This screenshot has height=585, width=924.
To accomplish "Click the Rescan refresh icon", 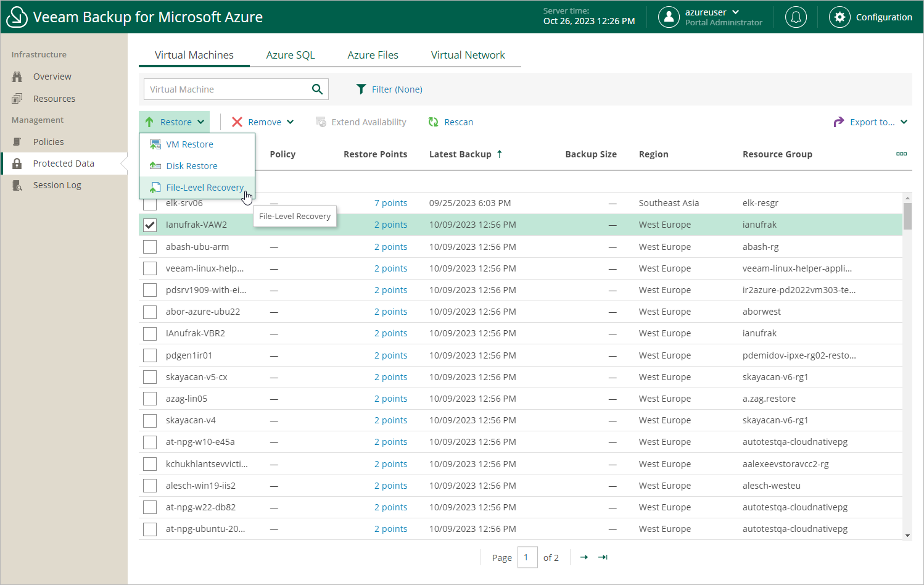I will click(433, 122).
